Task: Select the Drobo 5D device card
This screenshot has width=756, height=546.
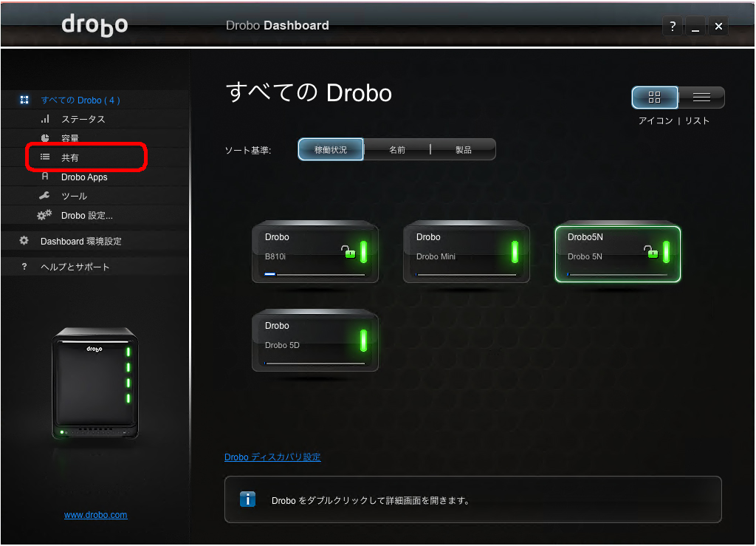Action: click(315, 341)
